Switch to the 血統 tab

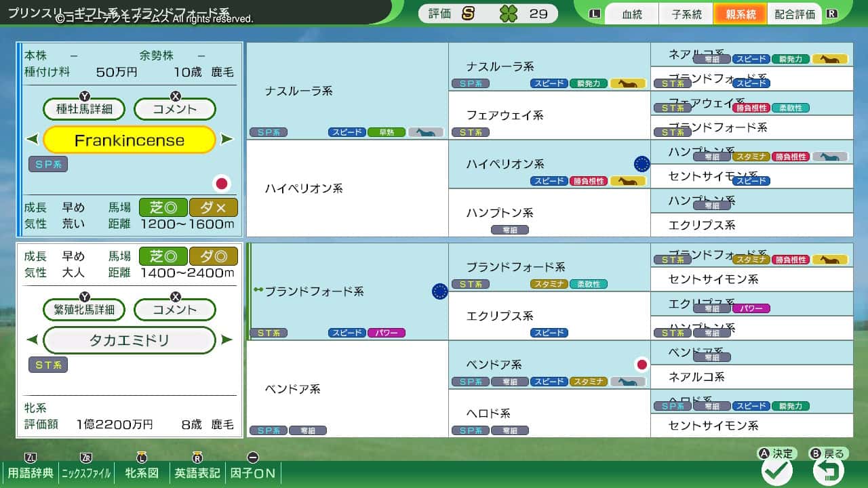point(631,14)
